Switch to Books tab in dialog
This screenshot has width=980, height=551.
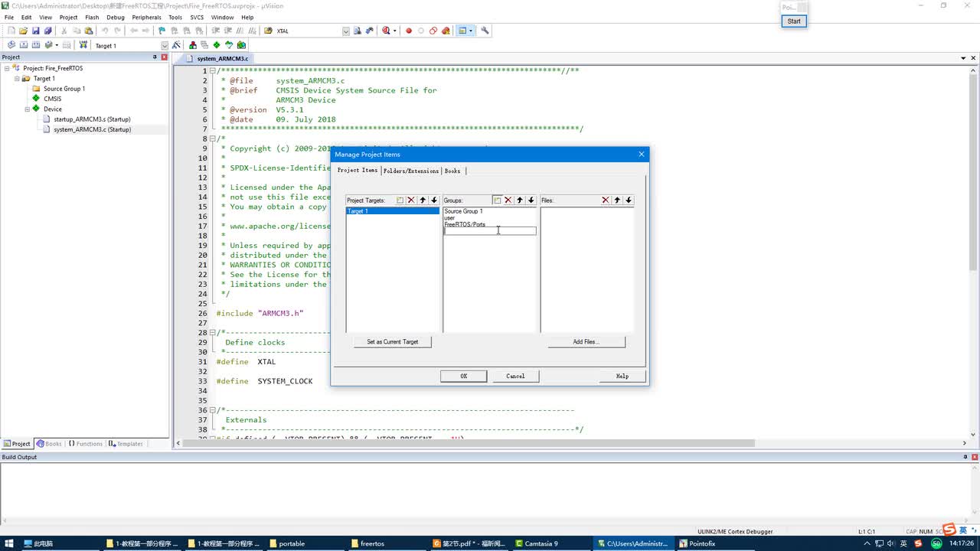coord(452,171)
